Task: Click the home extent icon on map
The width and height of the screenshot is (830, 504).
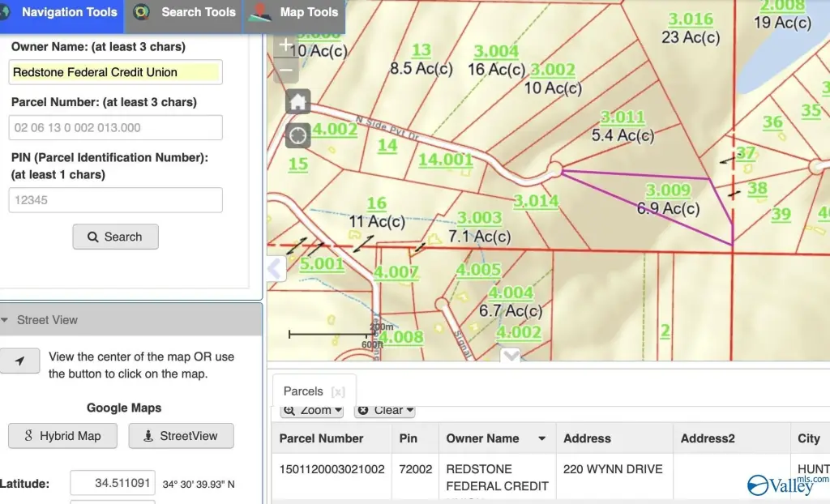Action: pyautogui.click(x=298, y=101)
